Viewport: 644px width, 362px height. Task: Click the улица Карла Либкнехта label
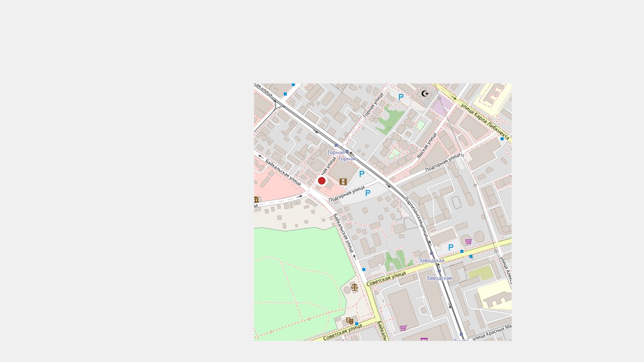485,121
